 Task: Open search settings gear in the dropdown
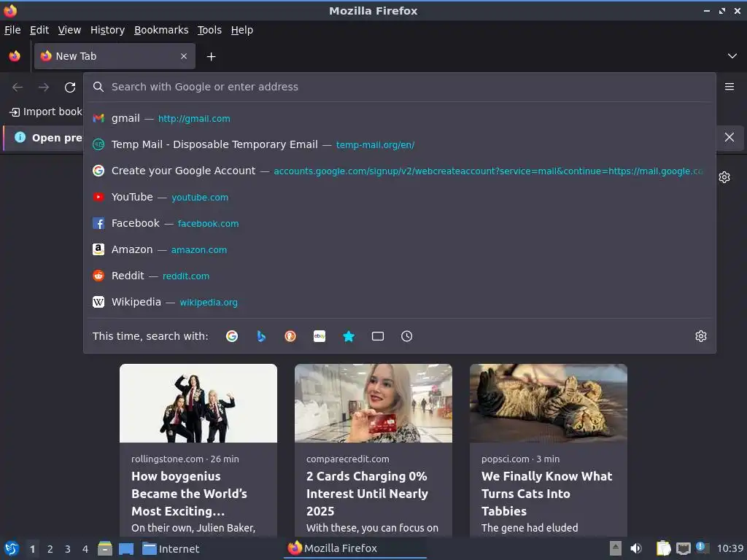(701, 336)
